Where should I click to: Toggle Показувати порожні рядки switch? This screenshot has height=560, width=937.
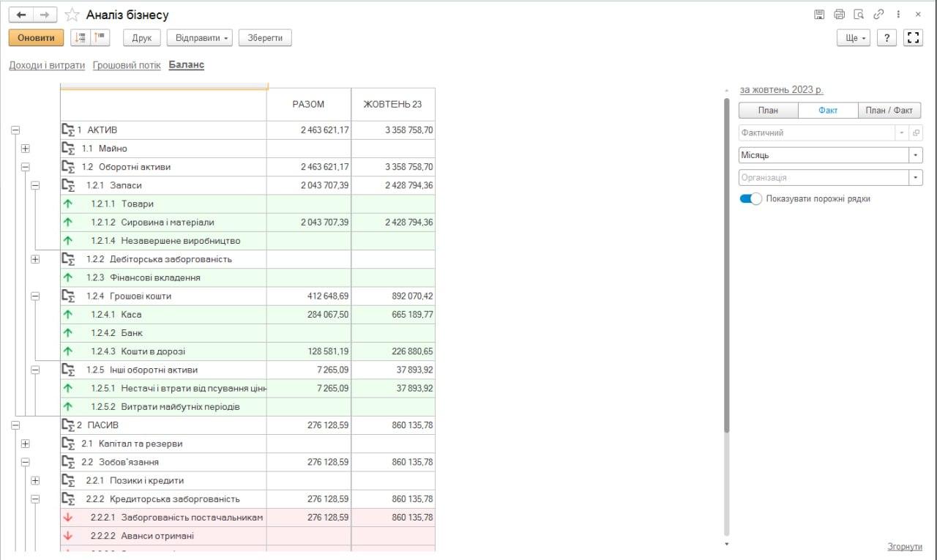[750, 198]
